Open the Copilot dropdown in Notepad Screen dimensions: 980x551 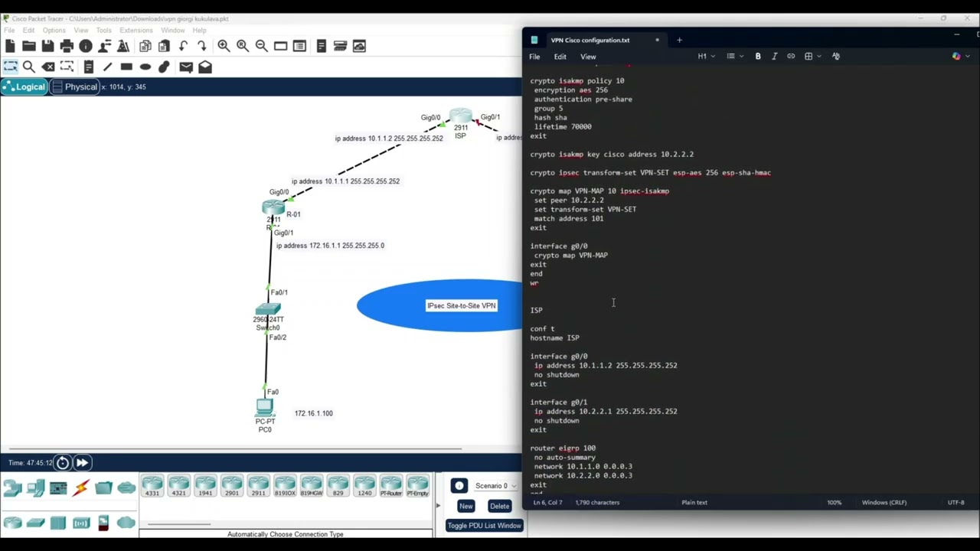pyautogui.click(x=959, y=56)
